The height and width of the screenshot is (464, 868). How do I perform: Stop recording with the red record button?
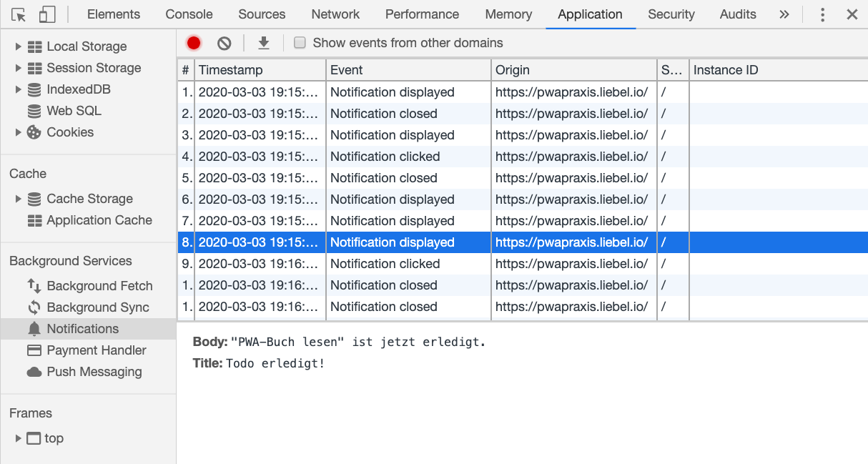pyautogui.click(x=193, y=42)
